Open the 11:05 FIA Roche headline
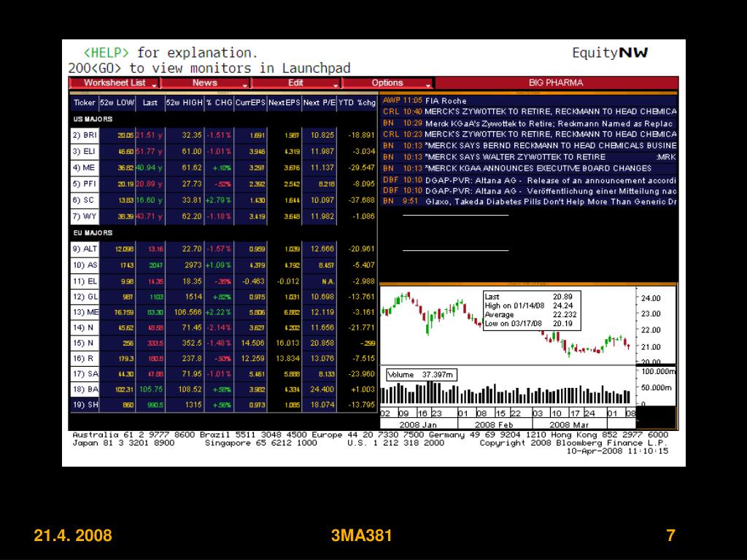This screenshot has width=747, height=560. [x=529, y=101]
